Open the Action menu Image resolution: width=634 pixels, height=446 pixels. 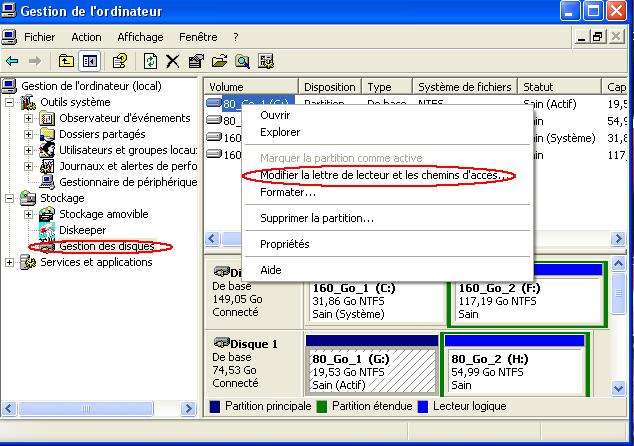(86, 37)
